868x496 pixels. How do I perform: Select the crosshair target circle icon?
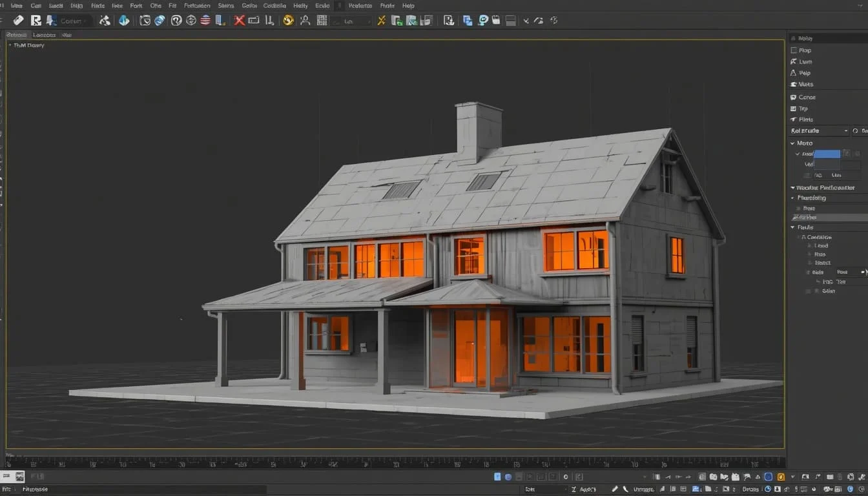[x=191, y=21]
